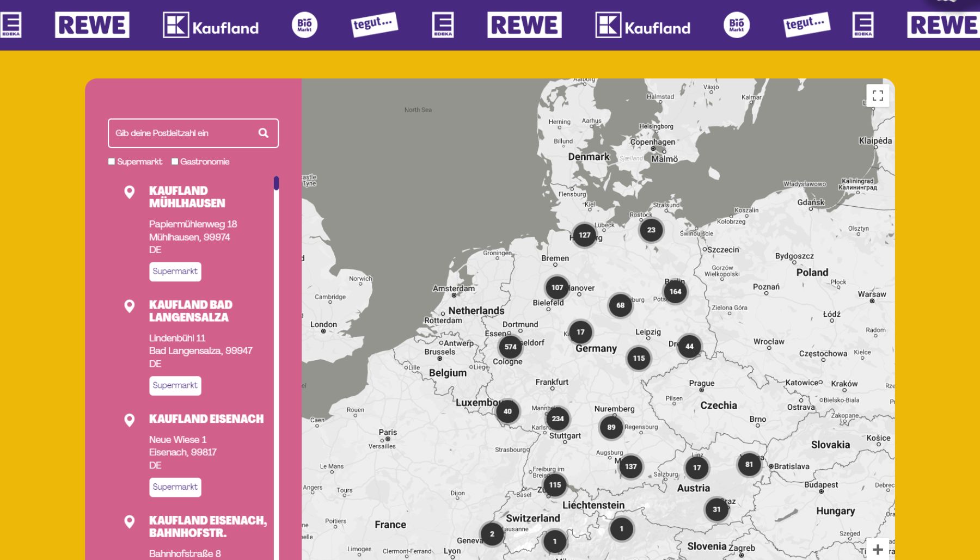
Task: Open the Kaufland Bad Langensalza store entry
Action: click(191, 311)
